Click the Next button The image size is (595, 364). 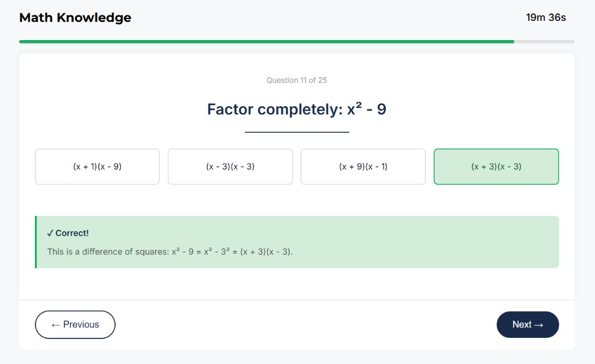[x=527, y=325]
